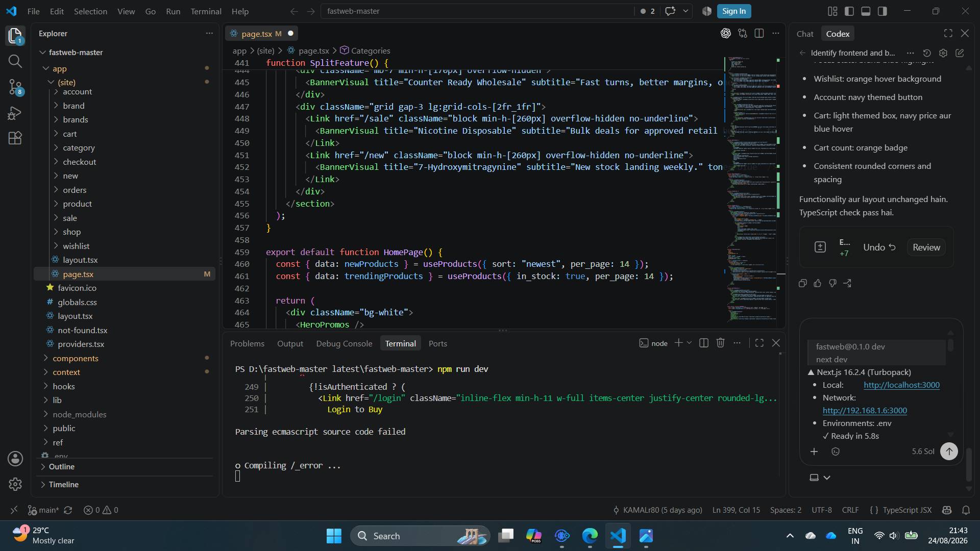The image size is (980, 551).
Task: Thumbs up the Codex response
Action: pos(817,283)
